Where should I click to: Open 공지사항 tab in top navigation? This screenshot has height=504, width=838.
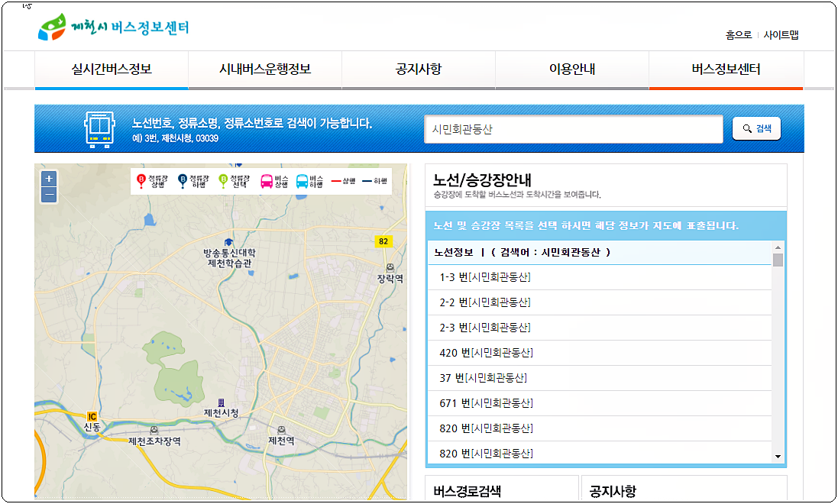[x=419, y=69]
